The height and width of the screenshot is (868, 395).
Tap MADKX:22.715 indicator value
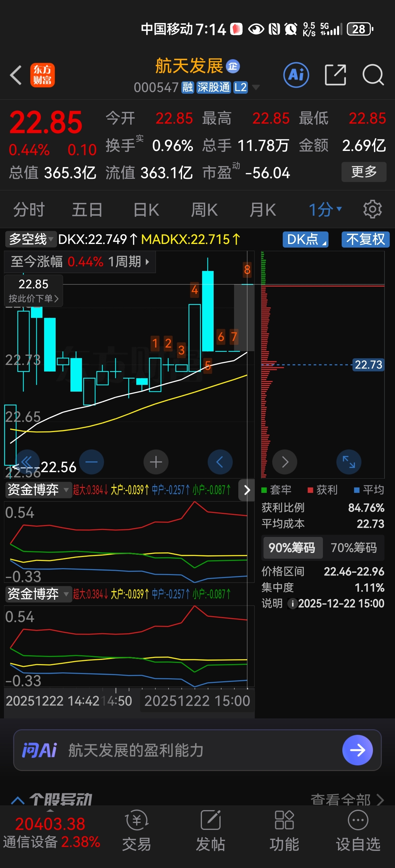[x=191, y=239]
